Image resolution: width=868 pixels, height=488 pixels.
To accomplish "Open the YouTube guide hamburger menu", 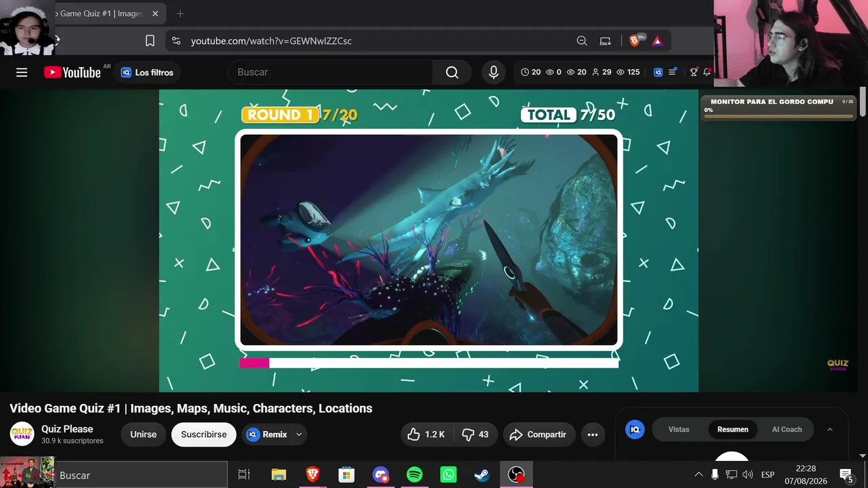I will 22,73.
